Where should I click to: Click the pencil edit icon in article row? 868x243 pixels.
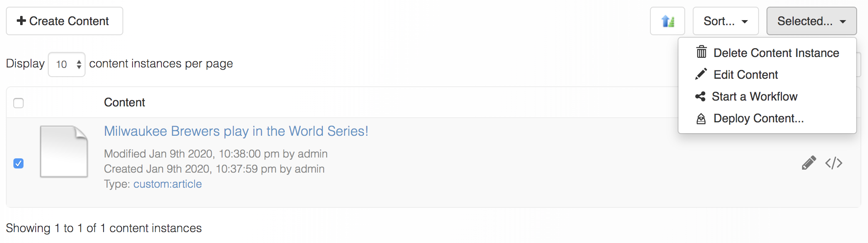(809, 163)
